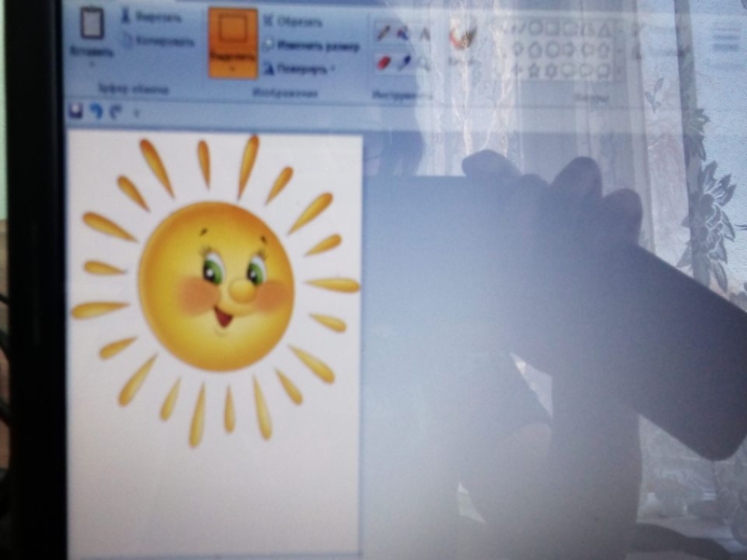747x560 pixels.
Task: Click Изменить размер (Resize)
Action: (x=313, y=46)
